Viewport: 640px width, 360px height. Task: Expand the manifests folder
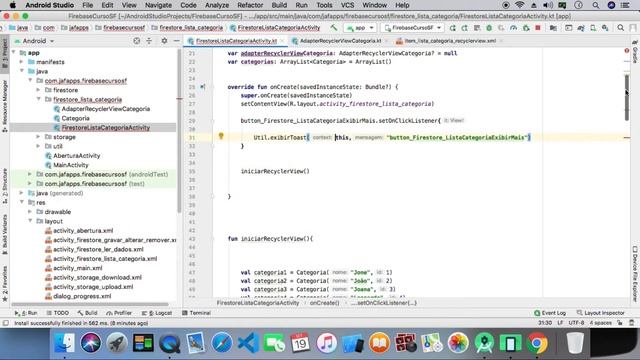click(x=22, y=62)
